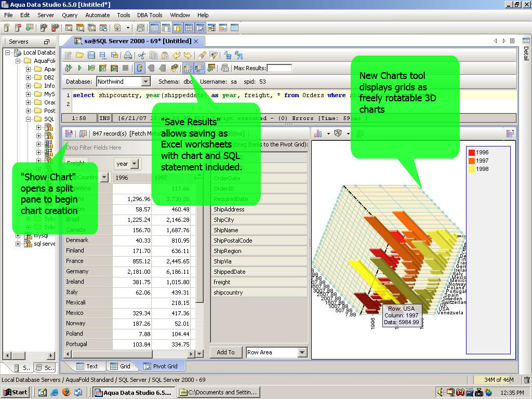
Task: Collapse the Local Database Servers tree node
Action: (7, 52)
